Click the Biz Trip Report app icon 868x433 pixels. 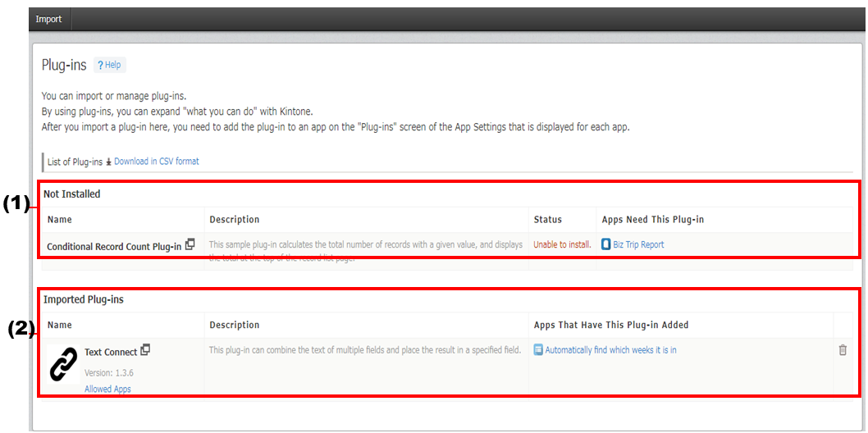click(606, 244)
